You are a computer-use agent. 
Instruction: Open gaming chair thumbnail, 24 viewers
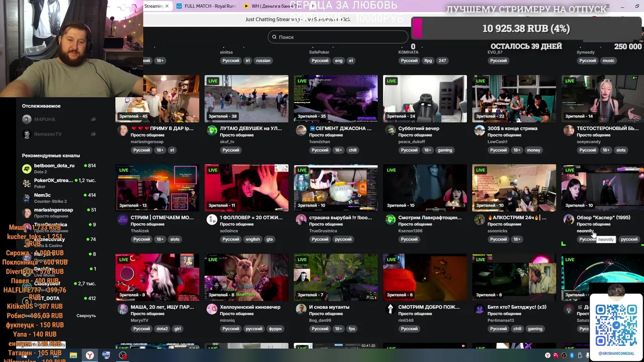coord(425,99)
